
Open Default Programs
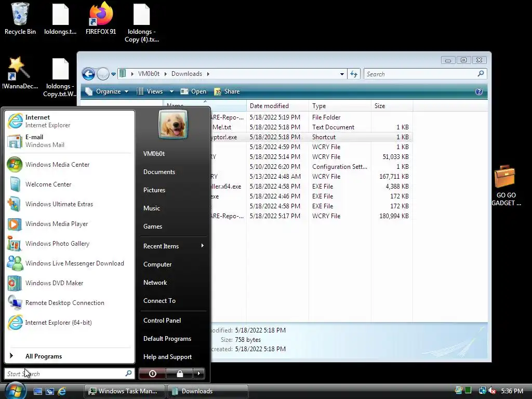coord(174,339)
